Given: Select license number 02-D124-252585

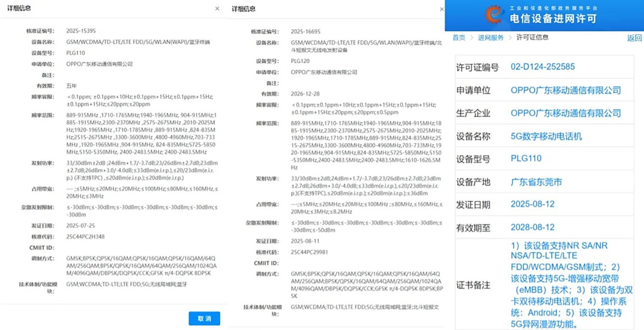Looking at the screenshot, I should 543,67.
